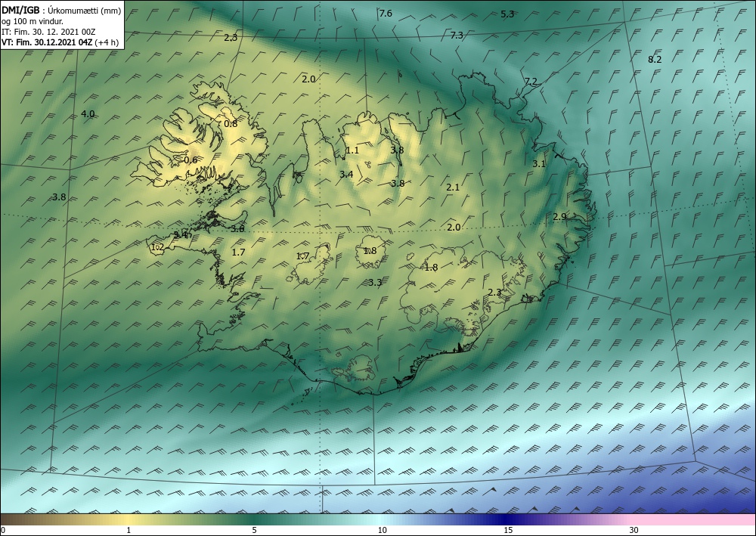756x536 pixels.
Task: Click the colour scale label '10'
Action: (x=382, y=530)
